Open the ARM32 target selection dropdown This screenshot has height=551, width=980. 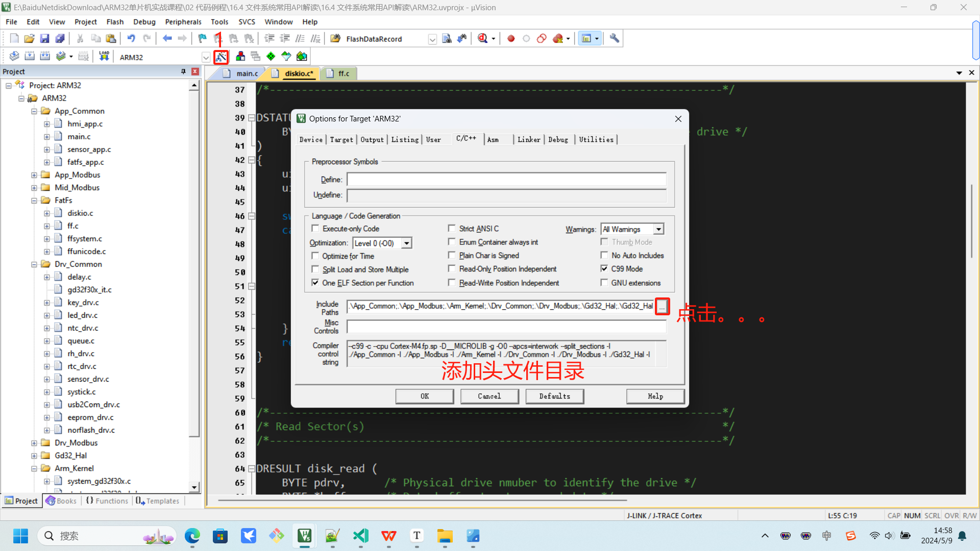(206, 57)
